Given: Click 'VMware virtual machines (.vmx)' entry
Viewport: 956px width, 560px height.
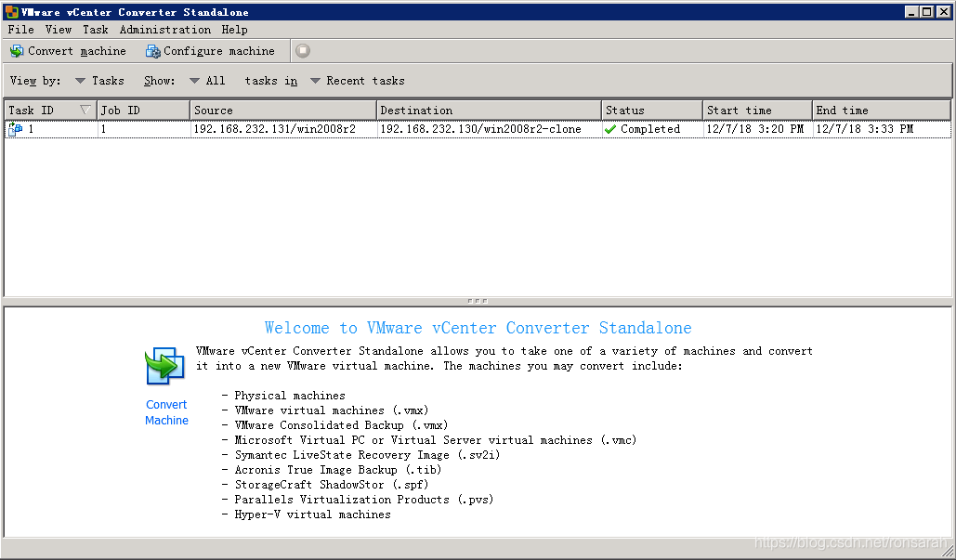Looking at the screenshot, I should point(332,410).
